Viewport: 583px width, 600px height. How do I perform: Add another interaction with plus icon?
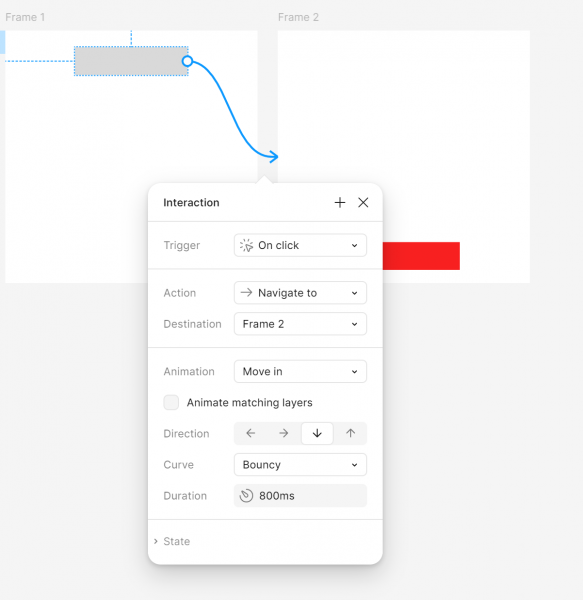pyautogui.click(x=340, y=202)
